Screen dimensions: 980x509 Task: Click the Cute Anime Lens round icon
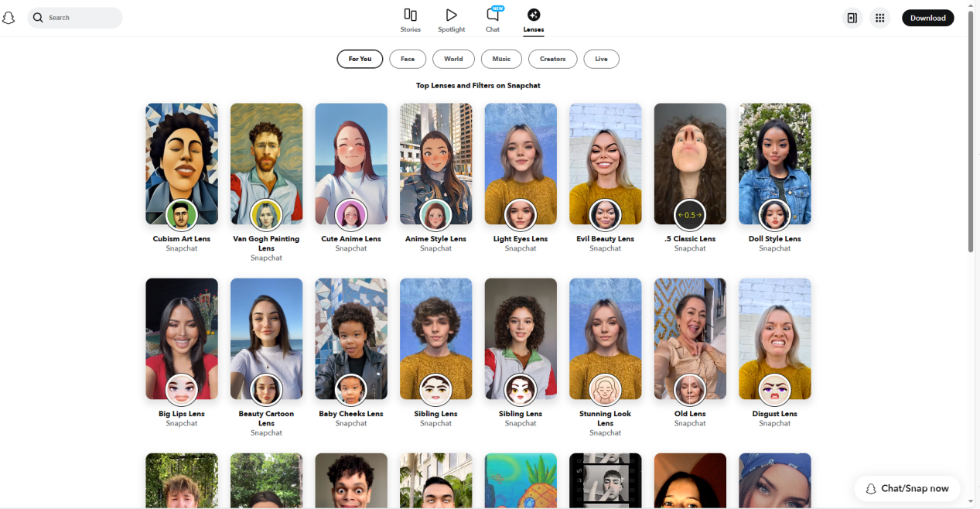351,215
